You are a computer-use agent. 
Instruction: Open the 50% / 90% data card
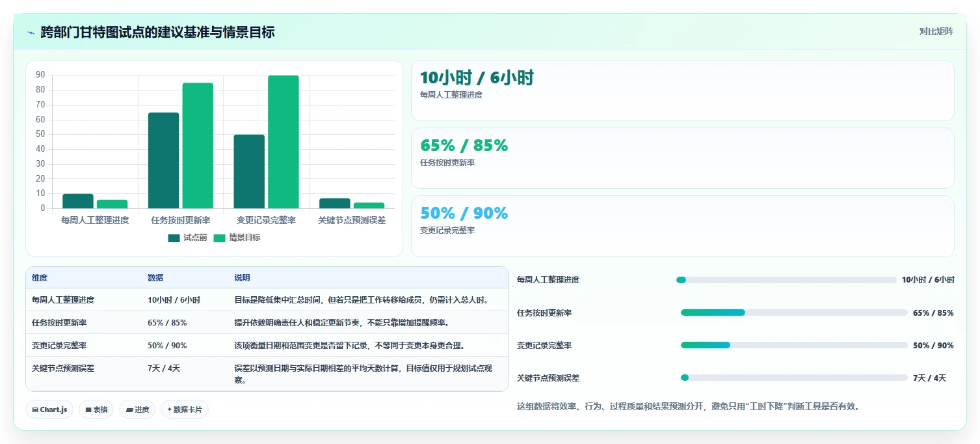tap(683, 226)
